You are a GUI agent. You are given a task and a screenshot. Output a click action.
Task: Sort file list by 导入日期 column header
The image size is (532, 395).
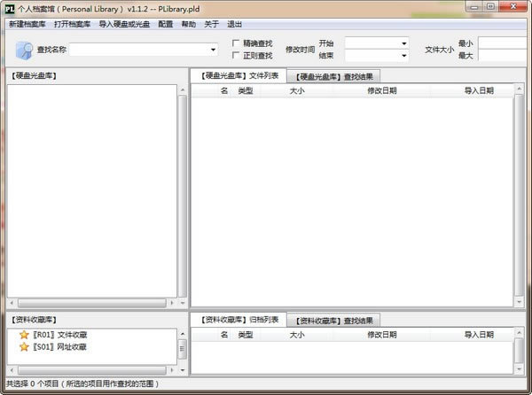(x=479, y=90)
